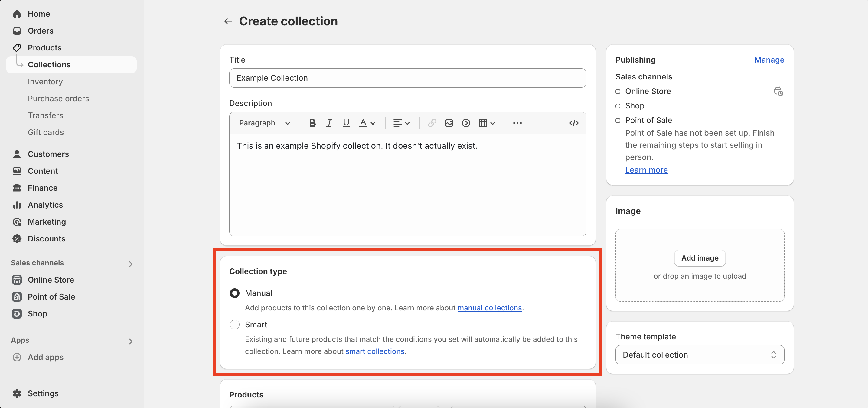Open the insert table dropdown
The height and width of the screenshot is (408, 868).
pos(487,123)
